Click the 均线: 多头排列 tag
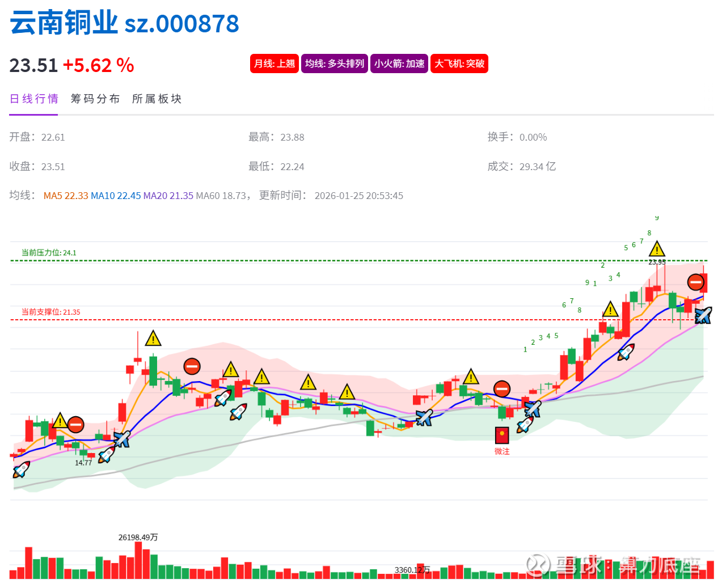This screenshot has height=588, width=722. 335,64
